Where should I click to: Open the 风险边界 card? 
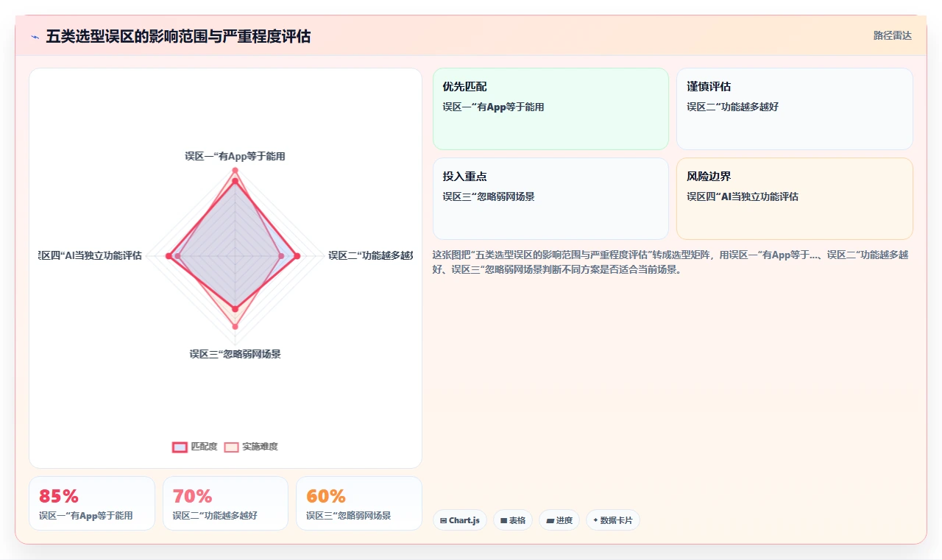795,199
